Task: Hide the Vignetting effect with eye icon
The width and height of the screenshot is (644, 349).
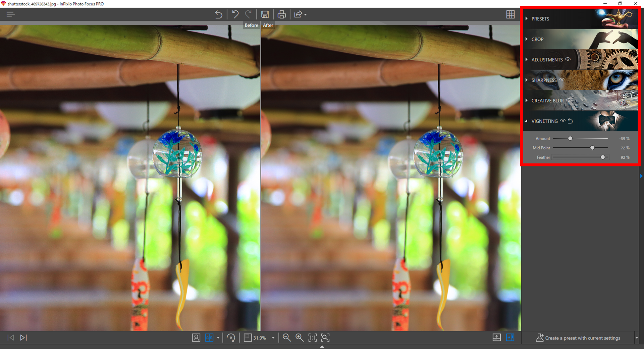Action: 563,121
